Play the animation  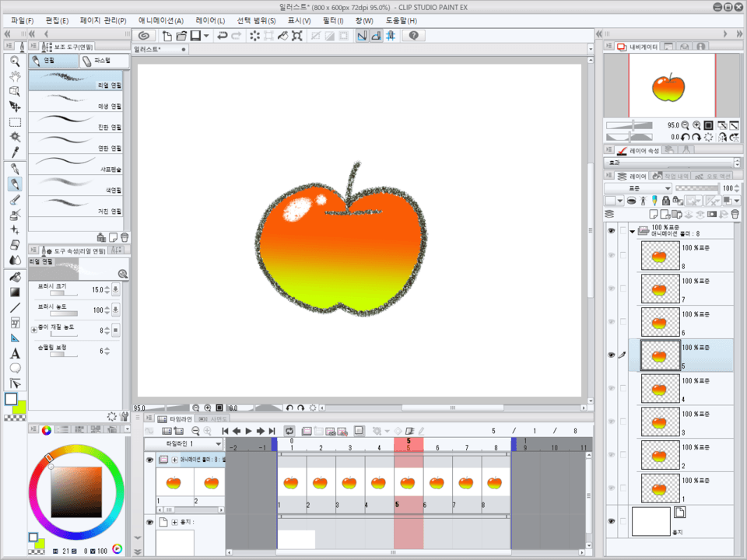[247, 430]
